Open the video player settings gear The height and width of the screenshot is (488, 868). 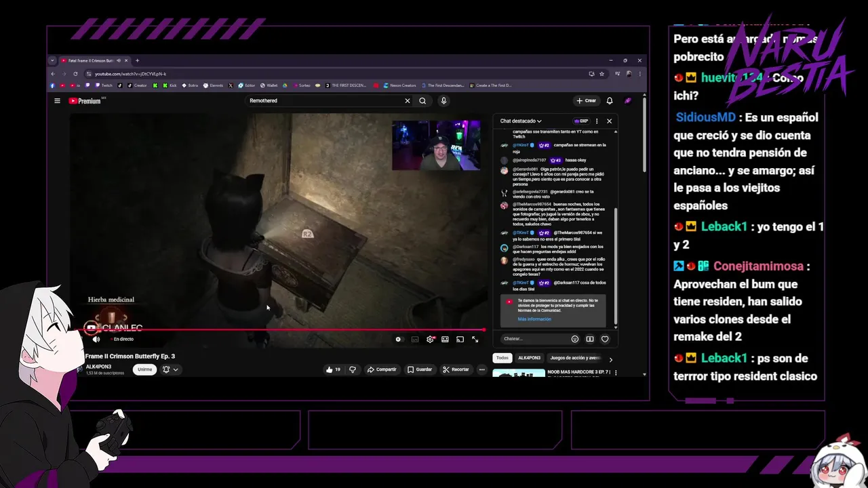point(430,339)
